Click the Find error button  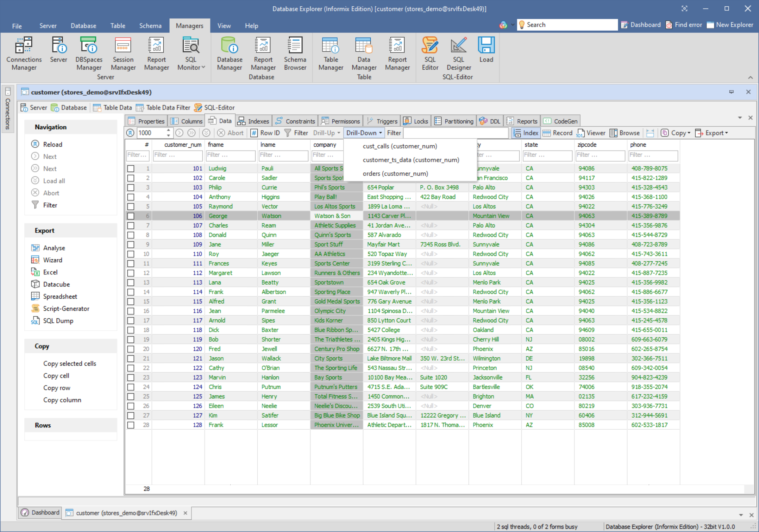(684, 25)
